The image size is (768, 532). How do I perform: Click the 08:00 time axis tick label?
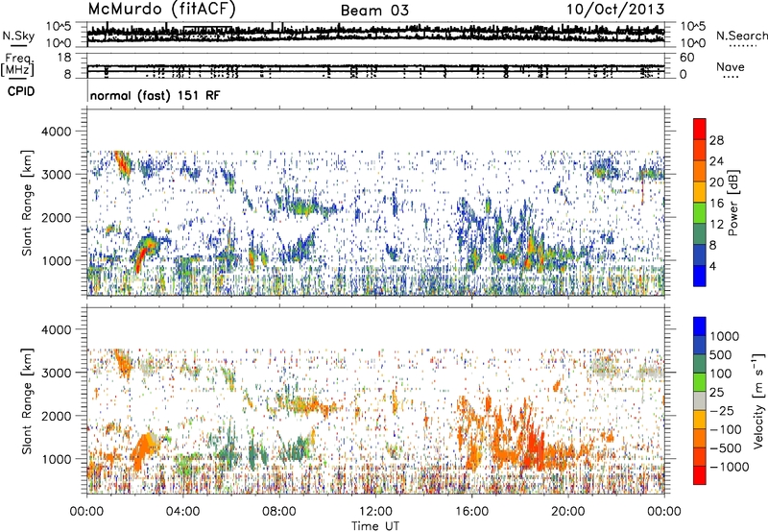coord(279,512)
